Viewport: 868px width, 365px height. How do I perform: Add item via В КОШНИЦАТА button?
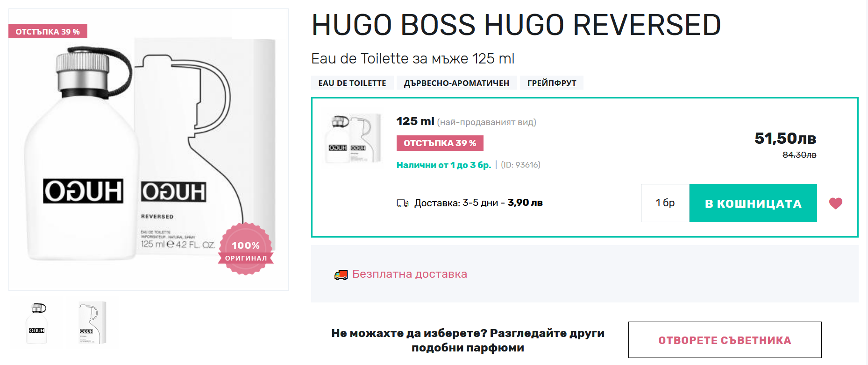pos(753,203)
